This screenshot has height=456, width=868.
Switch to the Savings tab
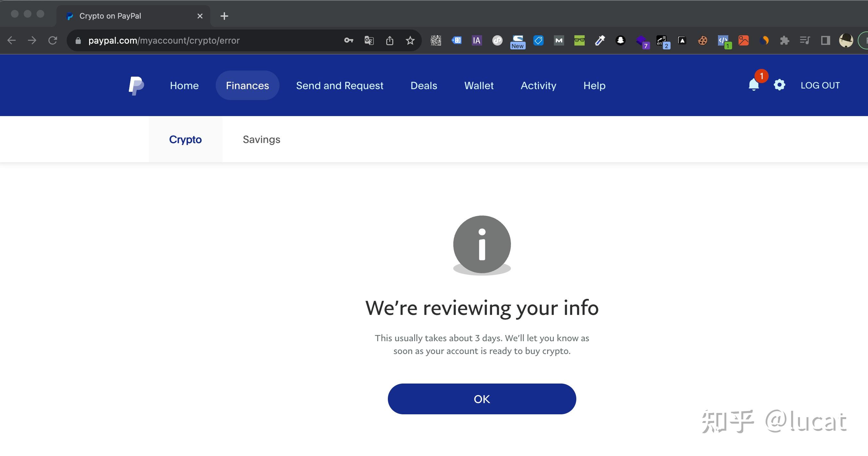pos(261,139)
